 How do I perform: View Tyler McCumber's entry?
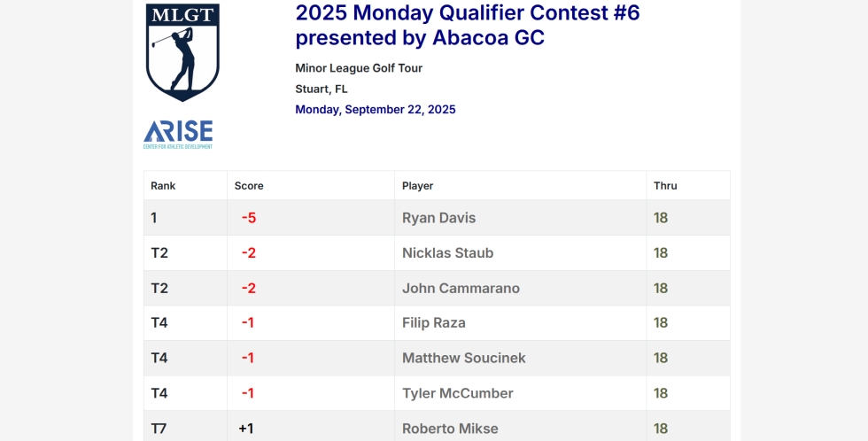[x=457, y=393]
